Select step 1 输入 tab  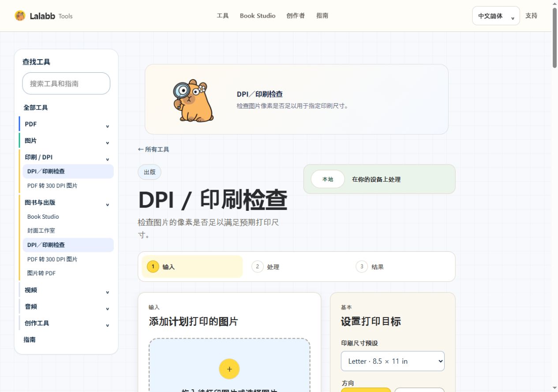click(192, 267)
